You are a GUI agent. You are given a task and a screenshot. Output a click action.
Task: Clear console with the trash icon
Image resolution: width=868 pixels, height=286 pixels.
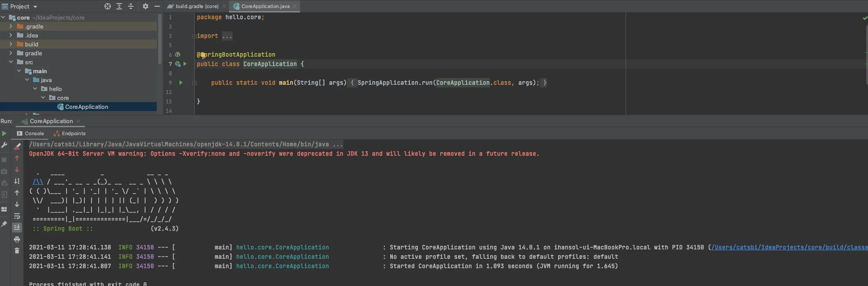(x=17, y=251)
